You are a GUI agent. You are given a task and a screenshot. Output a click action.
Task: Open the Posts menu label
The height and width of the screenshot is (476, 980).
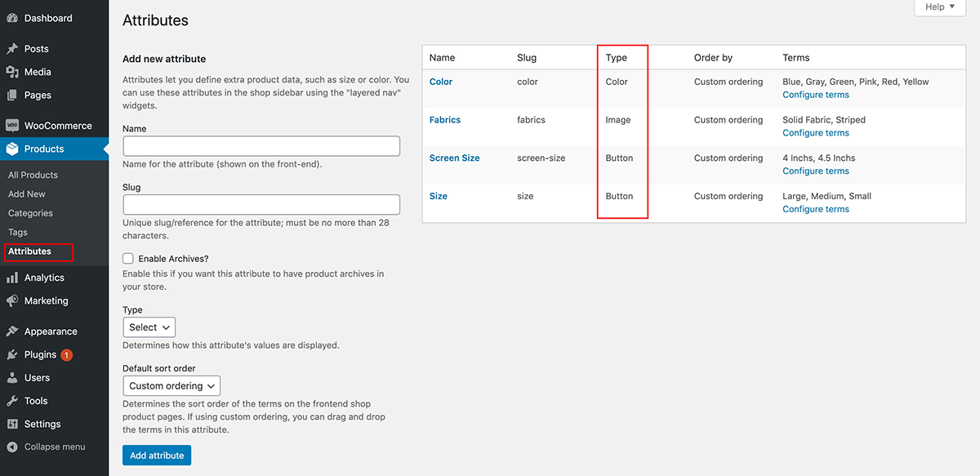(x=37, y=49)
